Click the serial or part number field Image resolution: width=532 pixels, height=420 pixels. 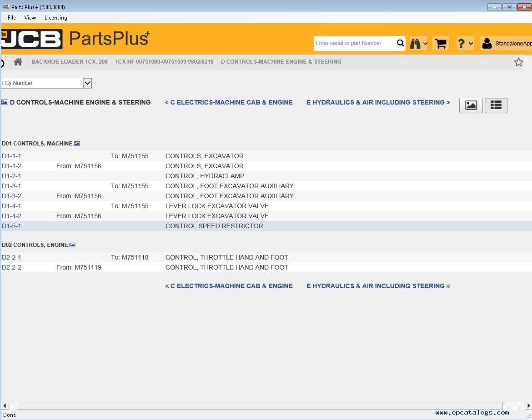coord(351,43)
